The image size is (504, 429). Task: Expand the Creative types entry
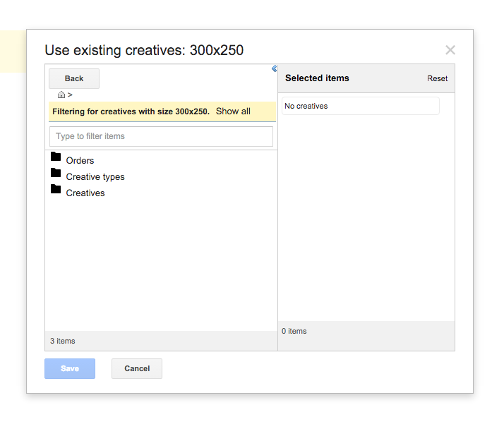[95, 177]
